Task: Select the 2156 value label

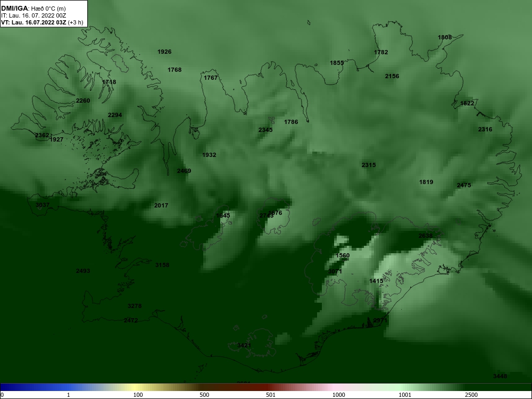Action: pyautogui.click(x=392, y=76)
